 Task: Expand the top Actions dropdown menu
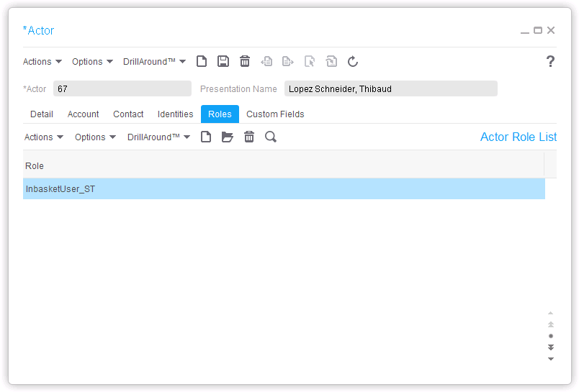click(x=42, y=62)
